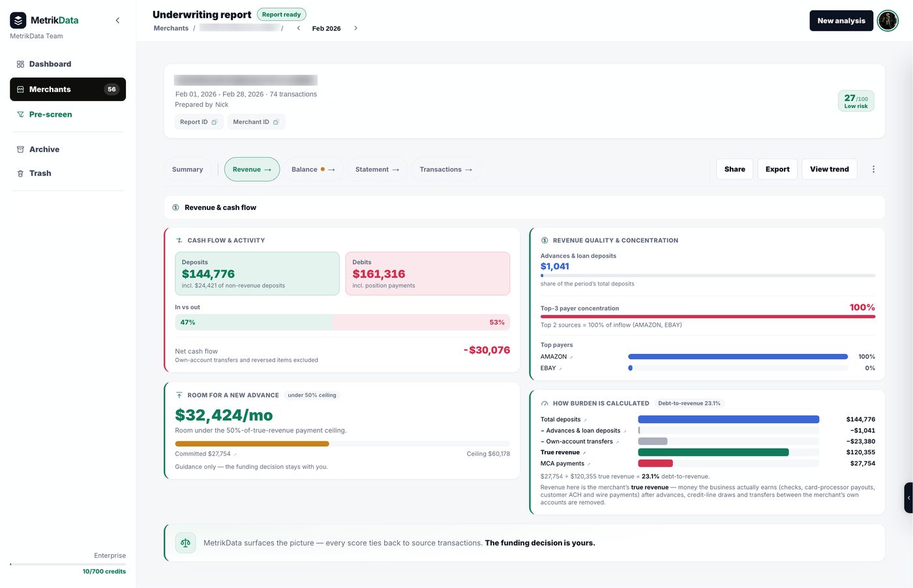Switch to the Balance tab
The image size is (913, 588).
[313, 169]
